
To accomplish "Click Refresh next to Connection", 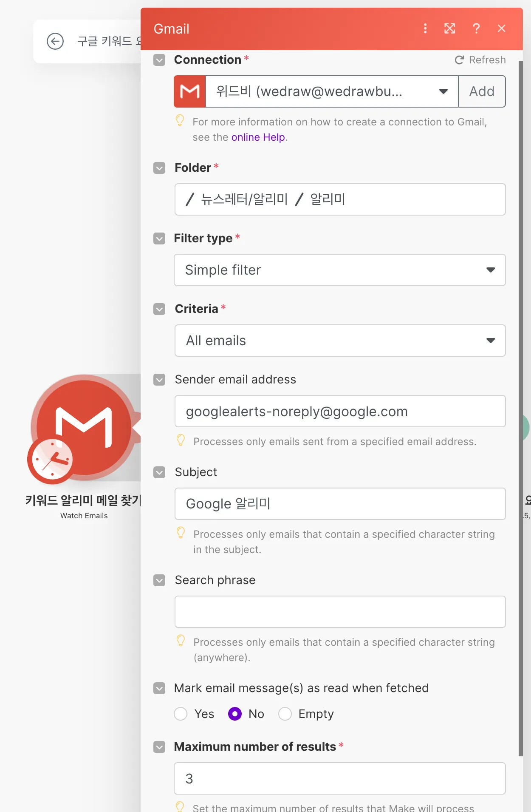I will (x=480, y=60).
